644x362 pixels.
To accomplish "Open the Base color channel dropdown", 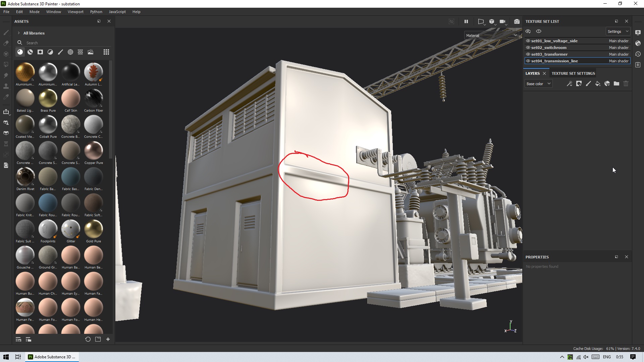I will click(538, 84).
